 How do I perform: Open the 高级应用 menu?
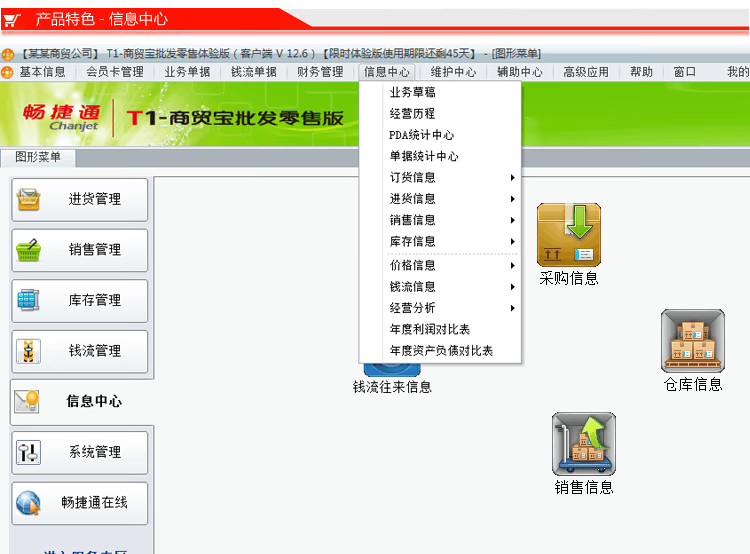point(586,72)
